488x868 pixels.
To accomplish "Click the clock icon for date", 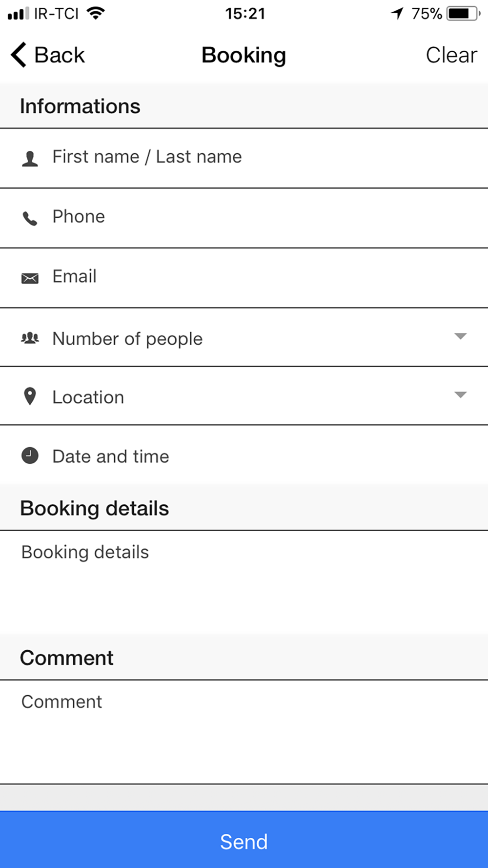I will click(x=30, y=455).
